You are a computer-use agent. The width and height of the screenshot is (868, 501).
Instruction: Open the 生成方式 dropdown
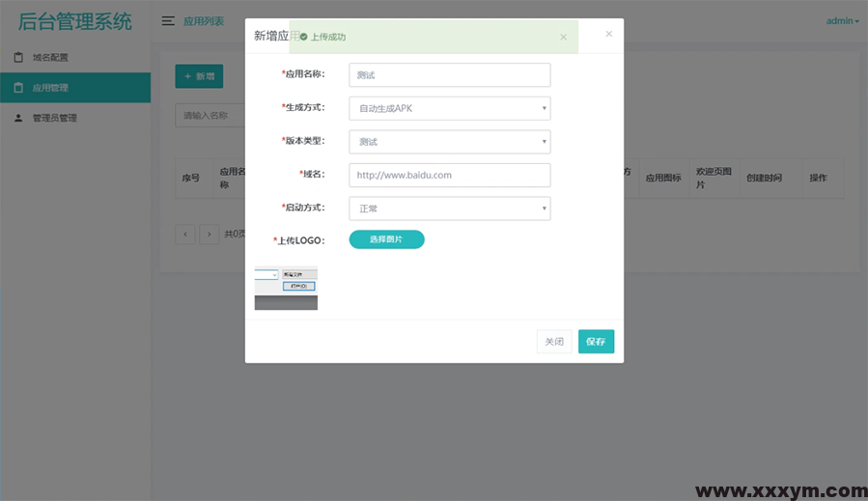(x=449, y=108)
